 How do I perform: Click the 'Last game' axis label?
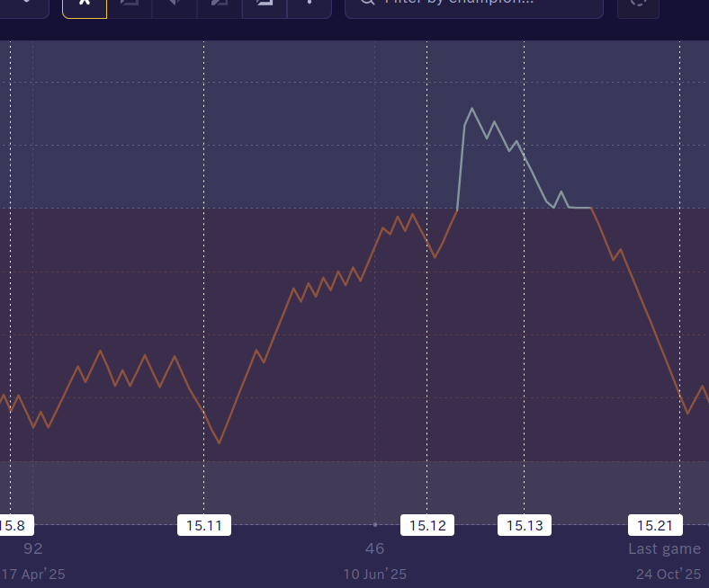[664, 548]
